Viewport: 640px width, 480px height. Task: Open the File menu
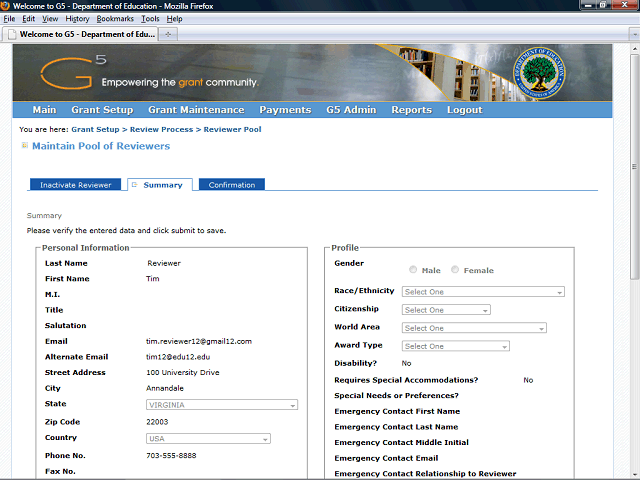click(9, 19)
